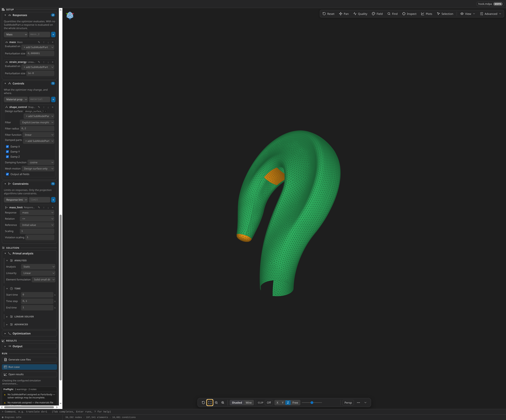
Task: Click the rotate-reset icon in bottom bar
Action: pos(203,403)
